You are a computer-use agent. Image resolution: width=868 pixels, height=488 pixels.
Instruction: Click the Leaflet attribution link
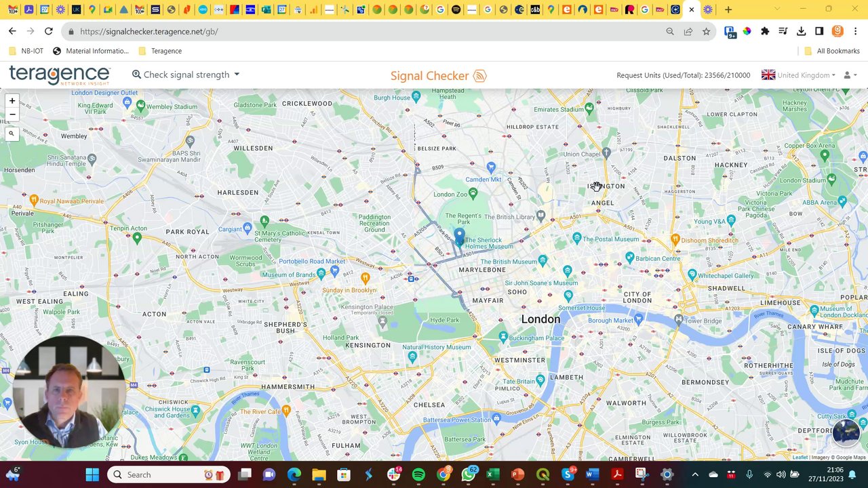pos(800,457)
